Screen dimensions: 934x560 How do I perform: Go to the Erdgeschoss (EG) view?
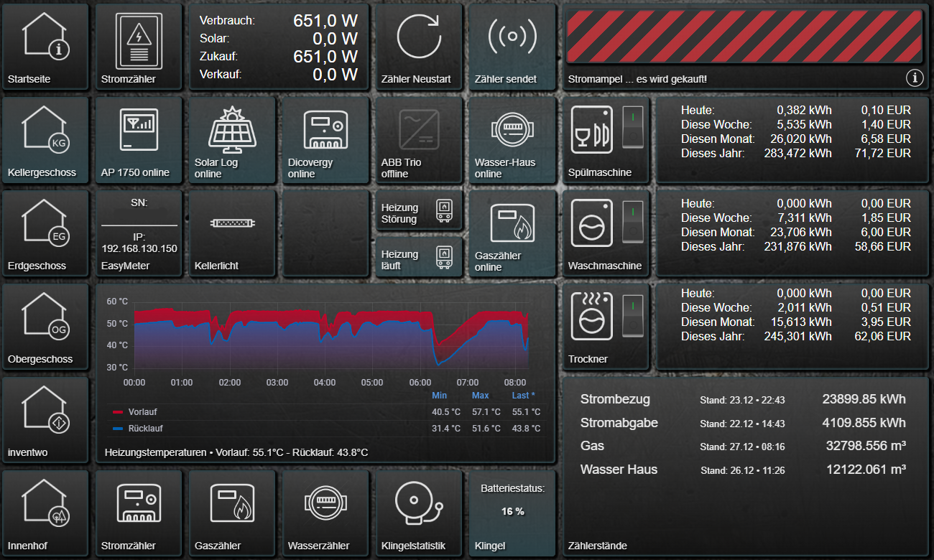pos(45,233)
